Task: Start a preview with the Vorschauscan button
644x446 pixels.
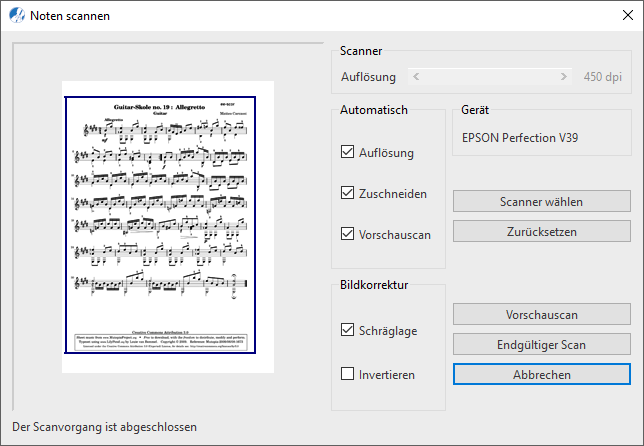Action: [x=541, y=315]
